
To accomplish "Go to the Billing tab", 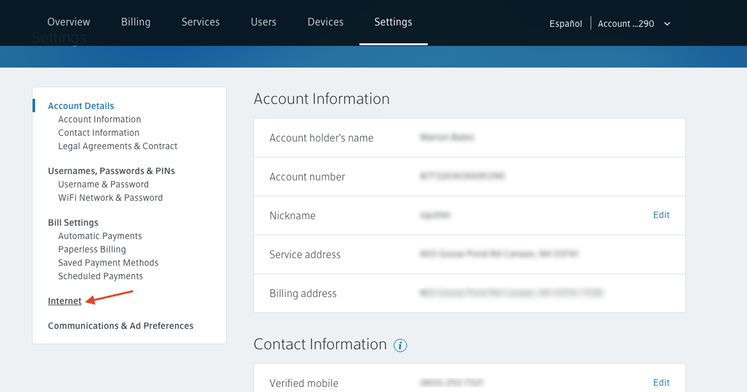I will tap(136, 22).
